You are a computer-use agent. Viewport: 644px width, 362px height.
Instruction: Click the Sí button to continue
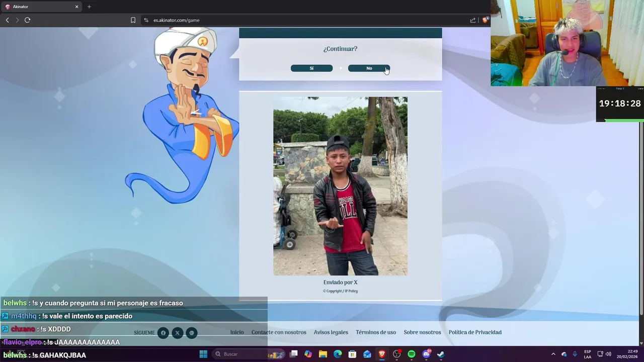pyautogui.click(x=311, y=68)
